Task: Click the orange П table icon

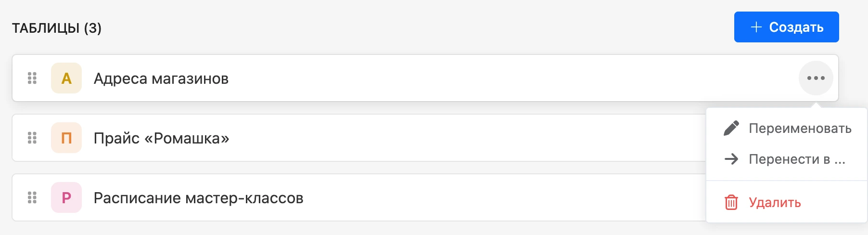Action: [x=66, y=138]
